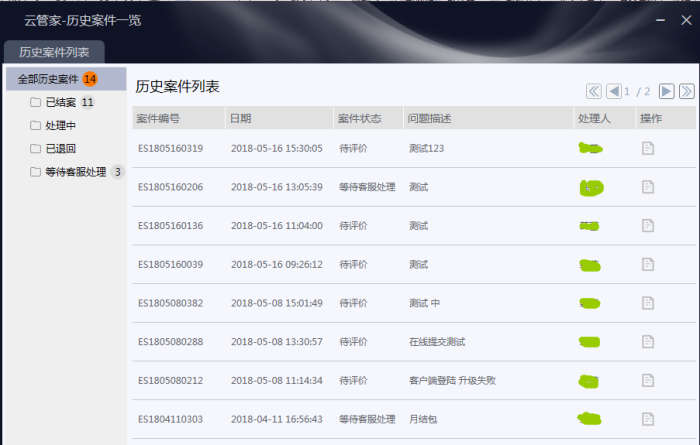Open the 处理中 folder
This screenshot has width=700, height=445.
click(60, 125)
